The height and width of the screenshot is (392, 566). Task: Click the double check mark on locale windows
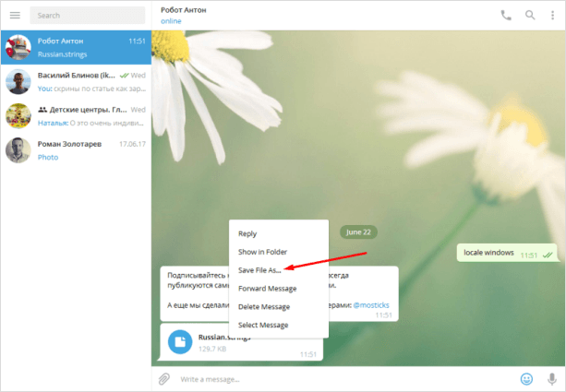point(548,255)
